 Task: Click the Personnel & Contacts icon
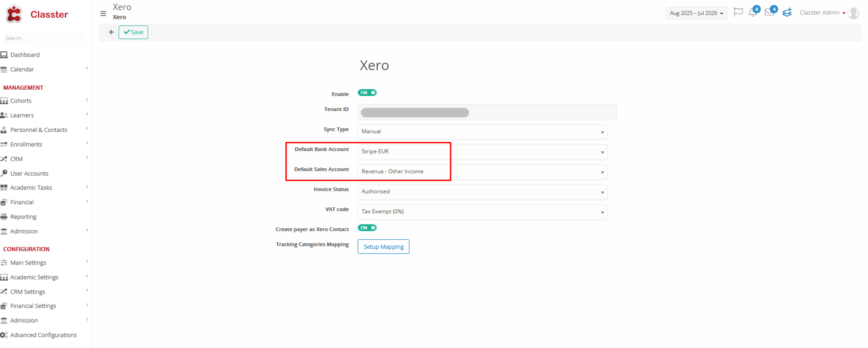pyautogui.click(x=4, y=130)
